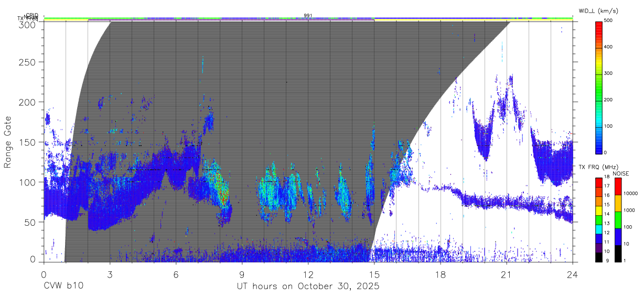Image resolution: width=644 pixels, height=297 pixels.
Task: Click the CPID value 991 above the plot
Action: 308,16
